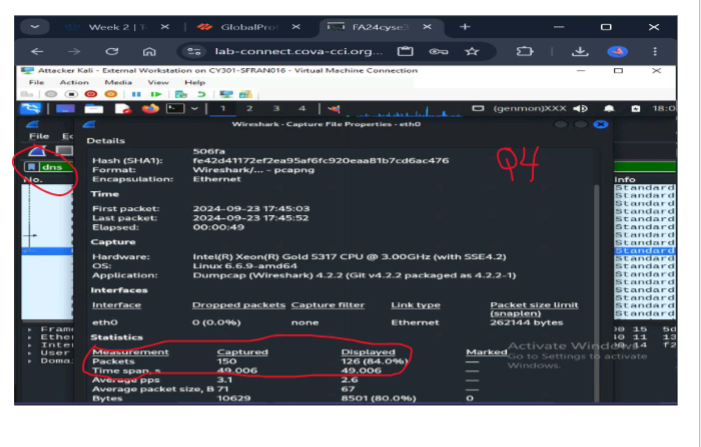Viewport: 701px width, 447px height.
Task: Click the VM Checkpoint icon
Action: (x=181, y=94)
